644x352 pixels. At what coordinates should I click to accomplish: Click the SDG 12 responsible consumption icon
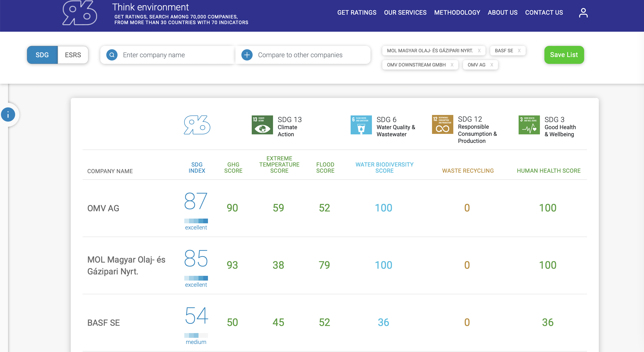pos(442,124)
